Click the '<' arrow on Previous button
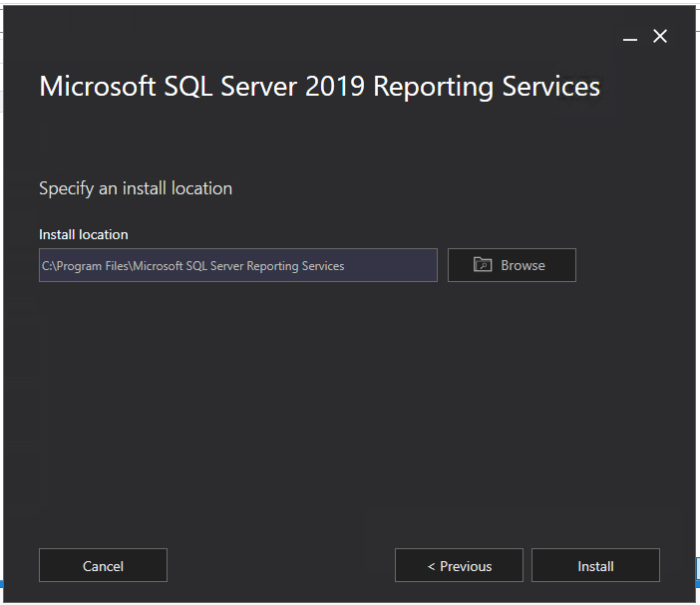The width and height of the screenshot is (700, 605). (431, 566)
